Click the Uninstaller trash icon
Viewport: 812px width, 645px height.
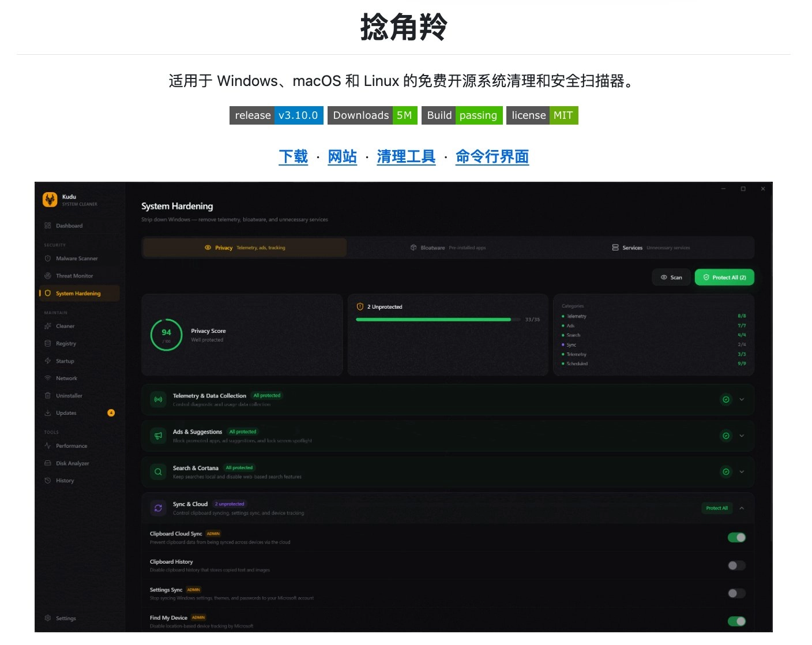[48, 396]
